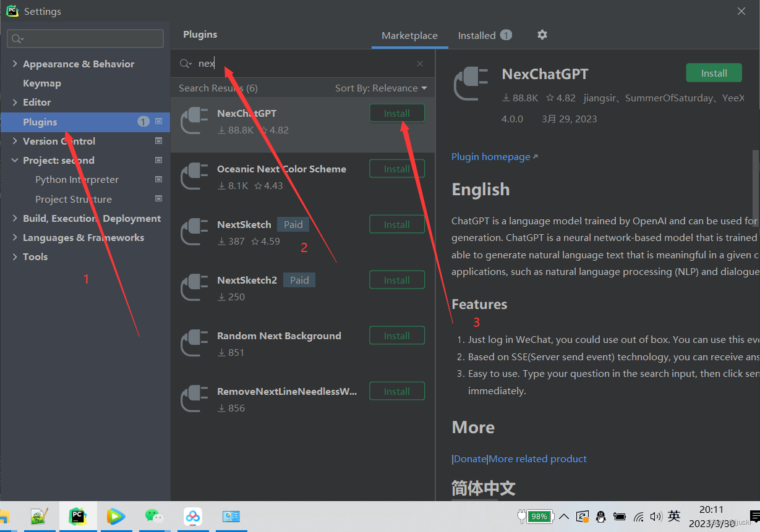Expand the Tools settings node
Viewport: 760px width, 532px height.
pyautogui.click(x=15, y=256)
